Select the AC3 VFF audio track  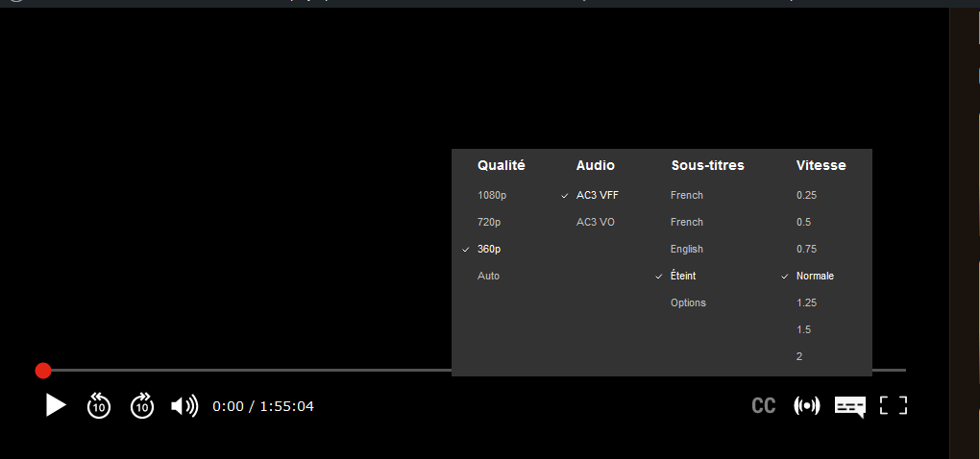pos(598,196)
